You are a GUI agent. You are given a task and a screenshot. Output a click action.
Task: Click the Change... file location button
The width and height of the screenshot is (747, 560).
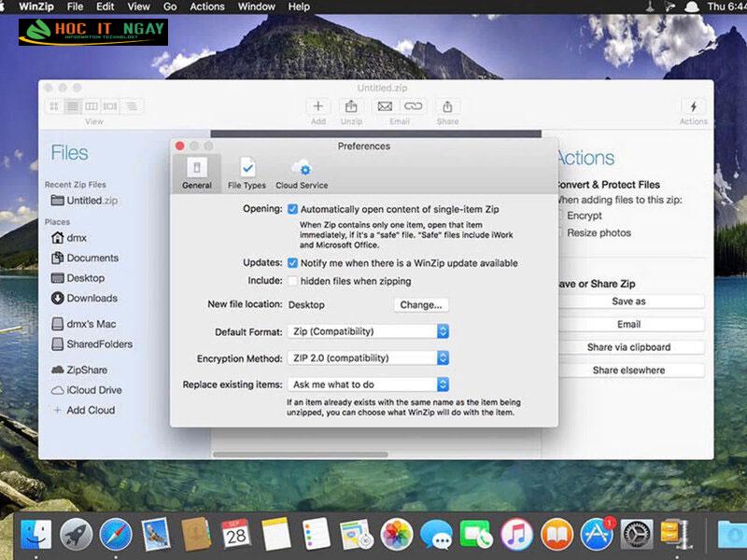click(x=421, y=305)
